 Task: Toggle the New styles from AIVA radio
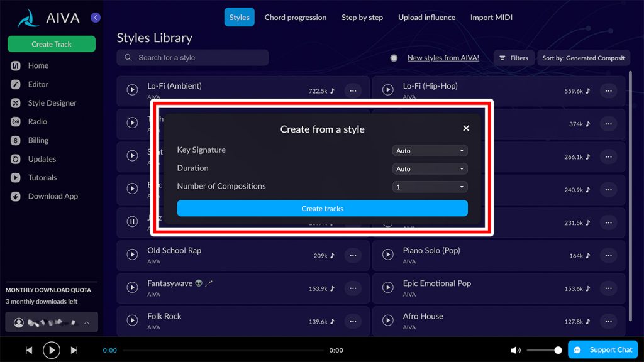coord(394,58)
